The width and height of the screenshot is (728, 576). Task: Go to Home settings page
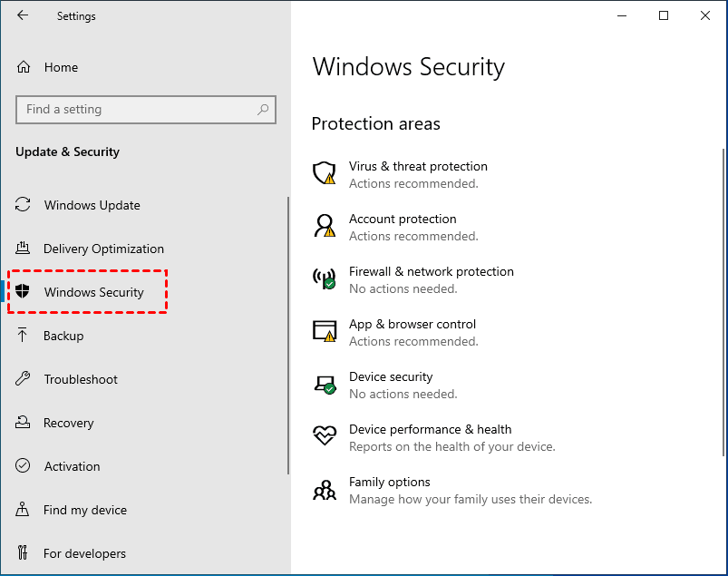[x=61, y=67]
